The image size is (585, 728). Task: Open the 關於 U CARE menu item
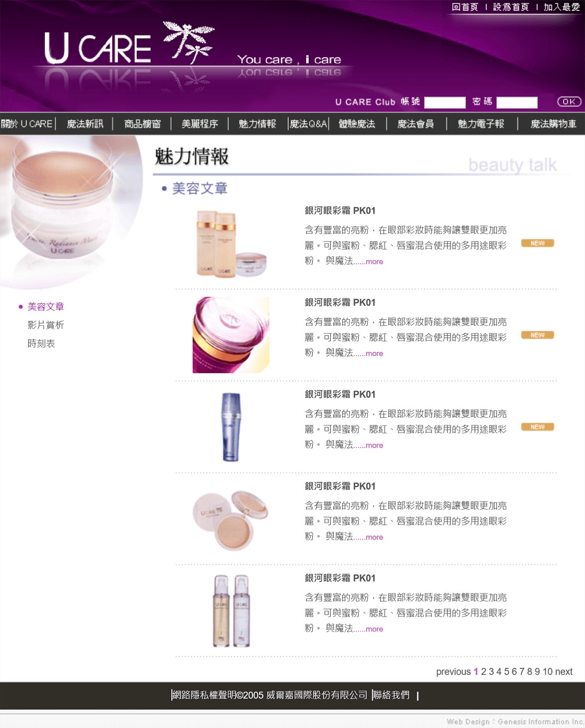click(27, 124)
